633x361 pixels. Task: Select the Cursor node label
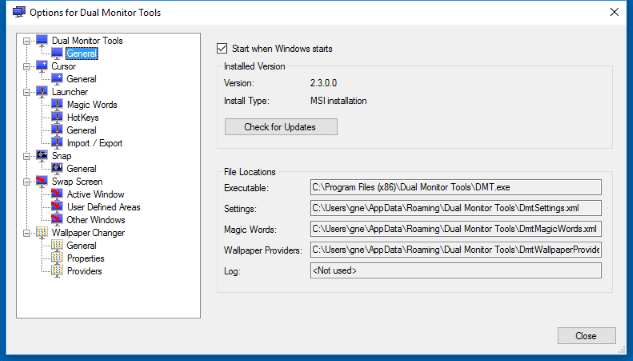[x=63, y=66]
